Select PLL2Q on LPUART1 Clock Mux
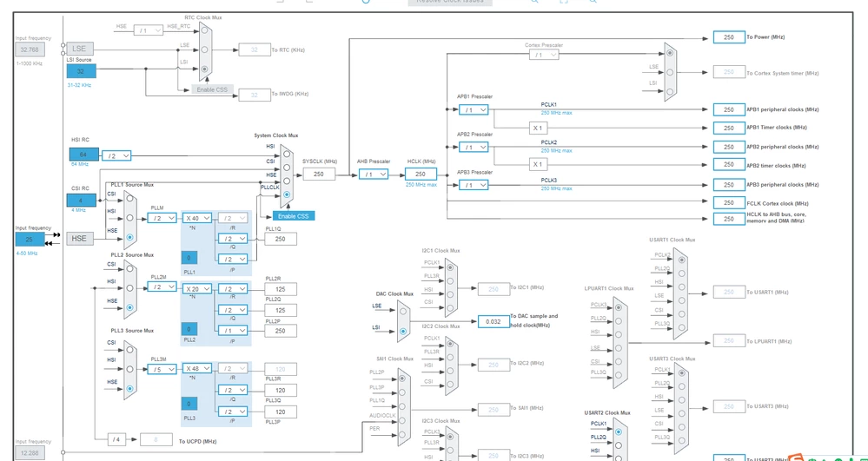Screen dimensions: 868x461 (618, 321)
